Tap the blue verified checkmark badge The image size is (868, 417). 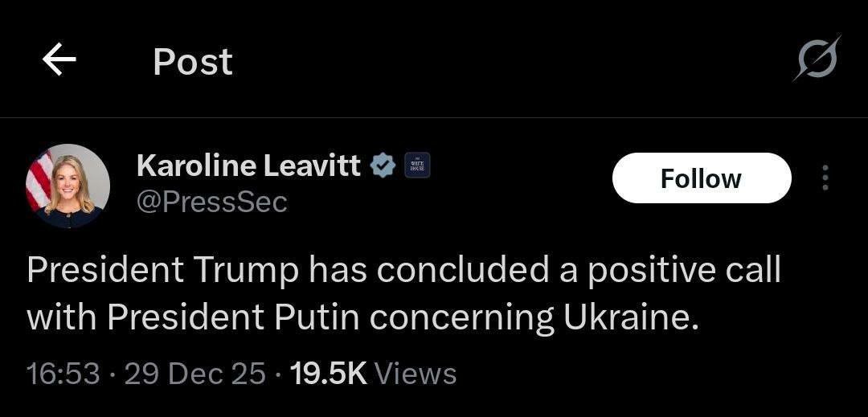pos(383,166)
